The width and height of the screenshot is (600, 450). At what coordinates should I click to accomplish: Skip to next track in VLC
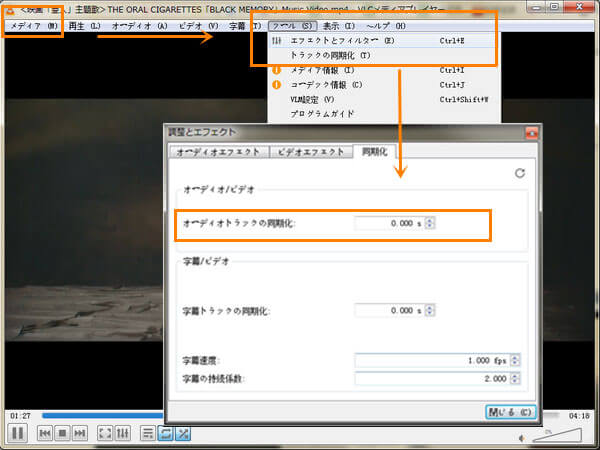click(x=80, y=433)
